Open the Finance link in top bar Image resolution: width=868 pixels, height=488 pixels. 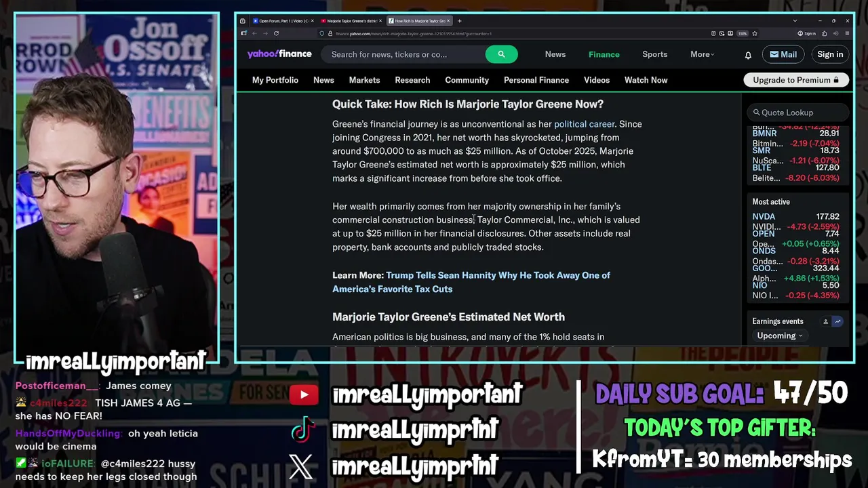(x=604, y=54)
